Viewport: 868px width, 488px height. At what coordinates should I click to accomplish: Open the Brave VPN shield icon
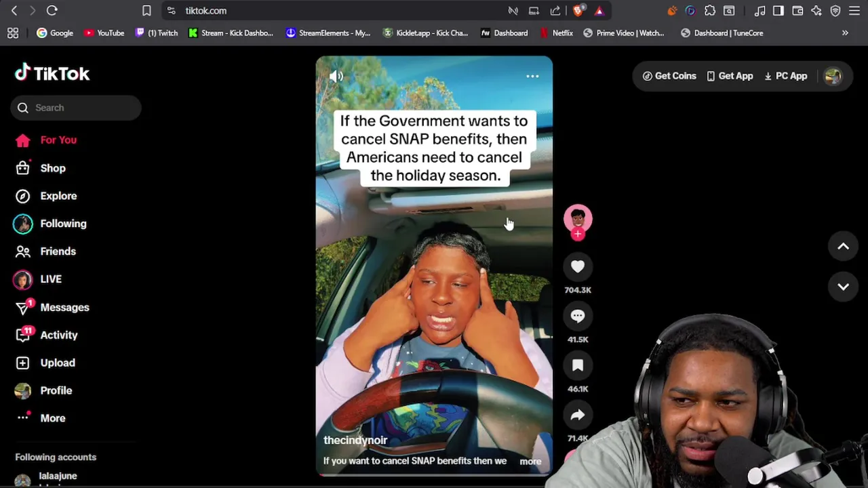coord(835,11)
